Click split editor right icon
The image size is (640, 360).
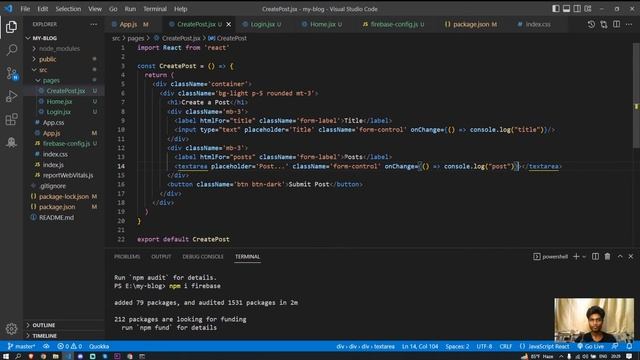tap(616, 24)
